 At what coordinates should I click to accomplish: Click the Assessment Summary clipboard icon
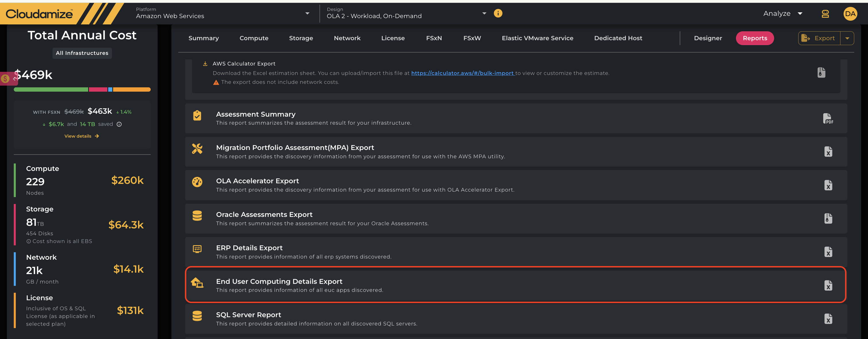197,115
